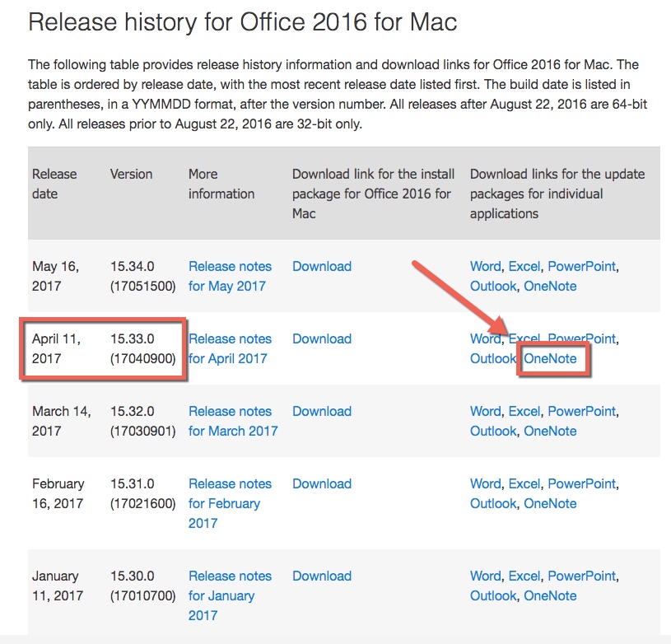The height and width of the screenshot is (644, 671).
Task: Click the 'More information' column header
Action: pyautogui.click(x=221, y=184)
